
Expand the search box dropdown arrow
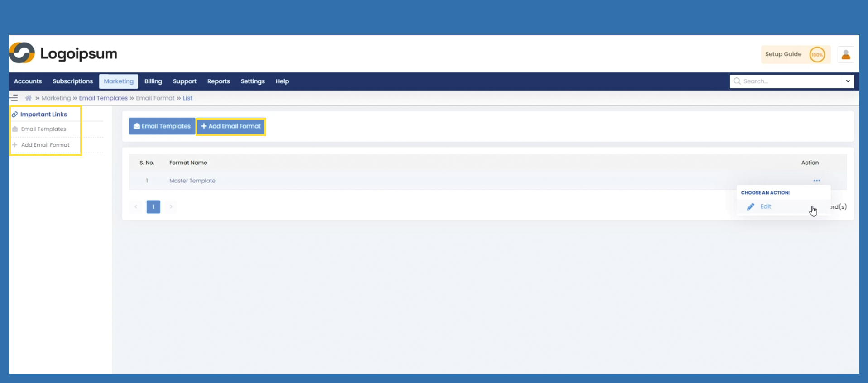pos(848,81)
